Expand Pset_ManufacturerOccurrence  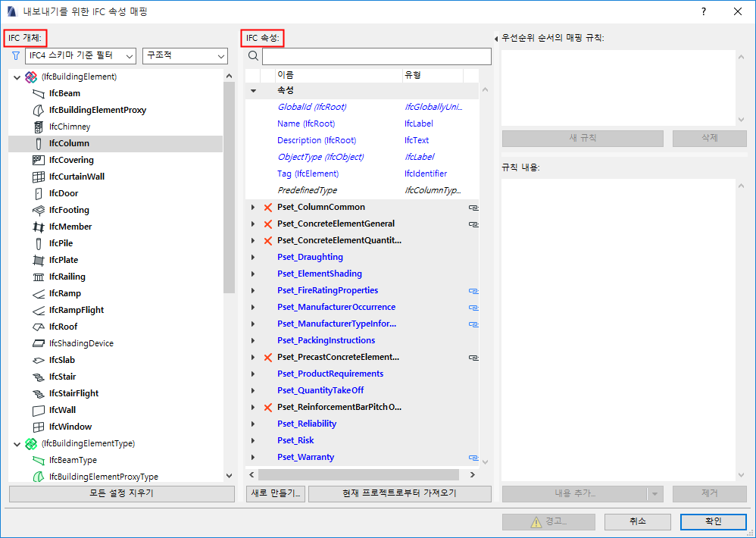(x=253, y=307)
